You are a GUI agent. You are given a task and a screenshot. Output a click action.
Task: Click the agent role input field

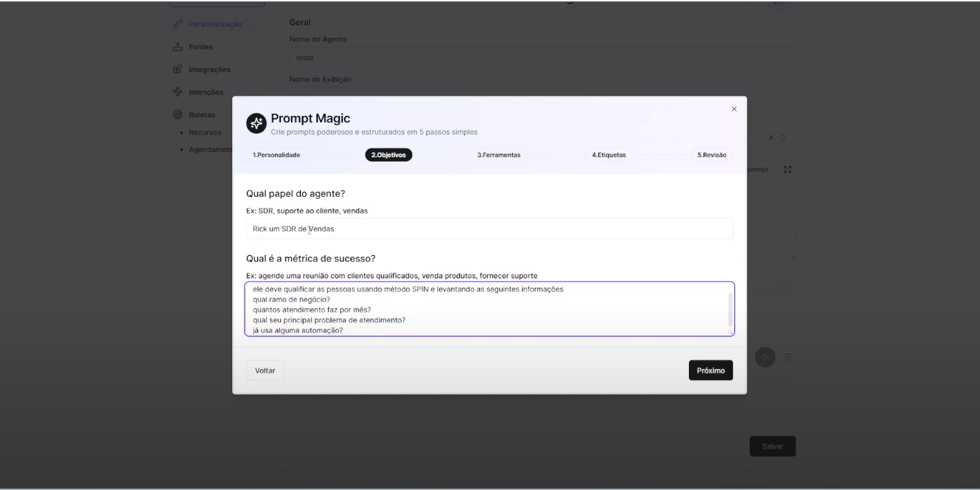pos(489,229)
